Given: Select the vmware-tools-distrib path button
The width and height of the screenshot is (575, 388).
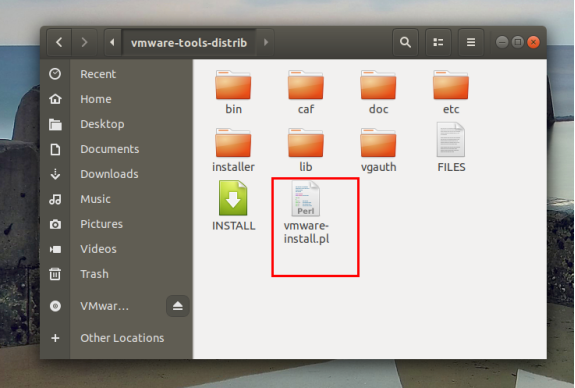Looking at the screenshot, I should tap(189, 43).
